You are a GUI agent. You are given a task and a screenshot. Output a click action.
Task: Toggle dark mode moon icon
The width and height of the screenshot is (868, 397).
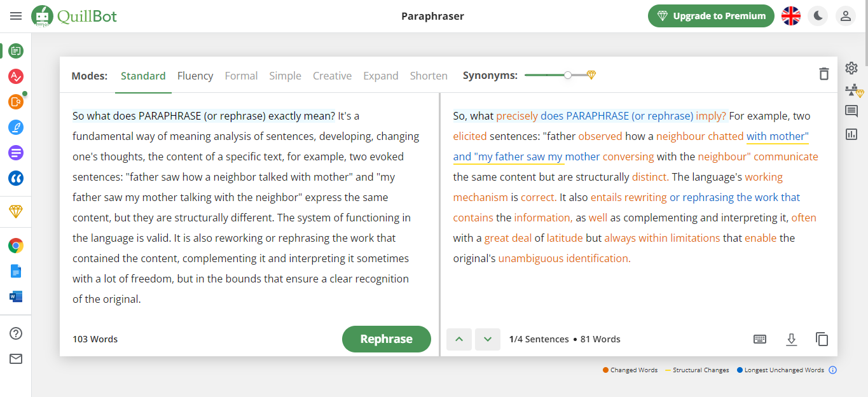coord(818,16)
